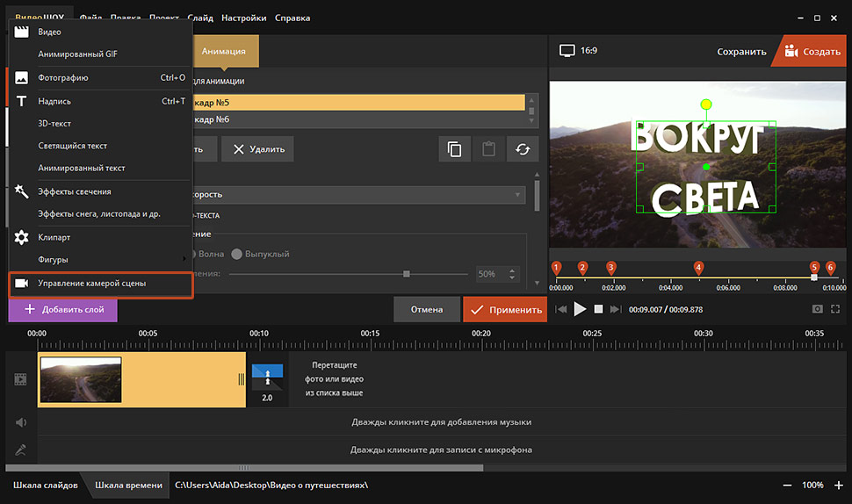Click the transition icon after the clip
The height and width of the screenshot is (504, 852).
tap(267, 378)
